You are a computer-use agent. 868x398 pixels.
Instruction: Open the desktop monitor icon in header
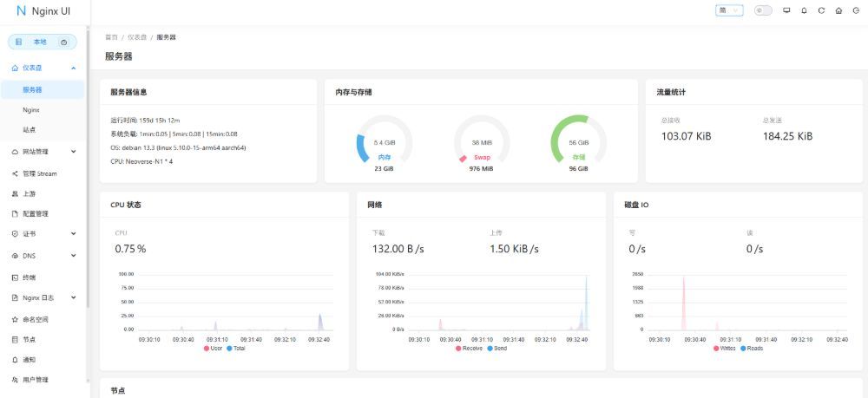coord(786,10)
